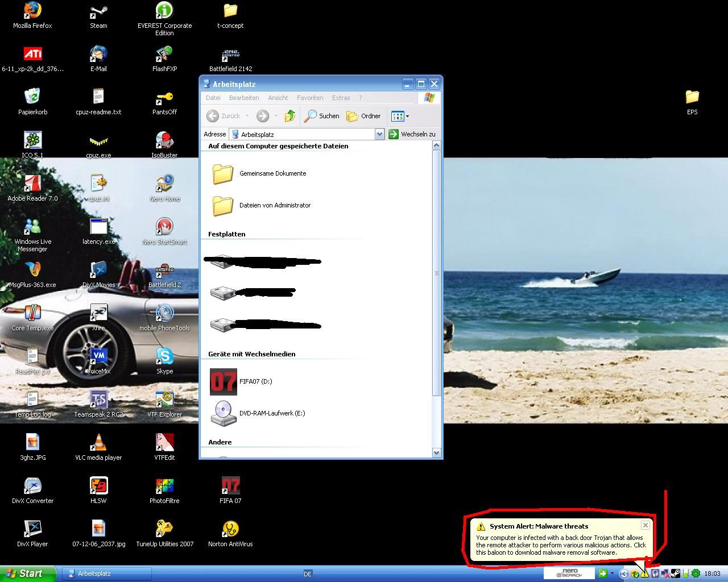Screen dimensions: 728x582
Task: Click the DE language indicator
Action: pyautogui.click(x=308, y=574)
